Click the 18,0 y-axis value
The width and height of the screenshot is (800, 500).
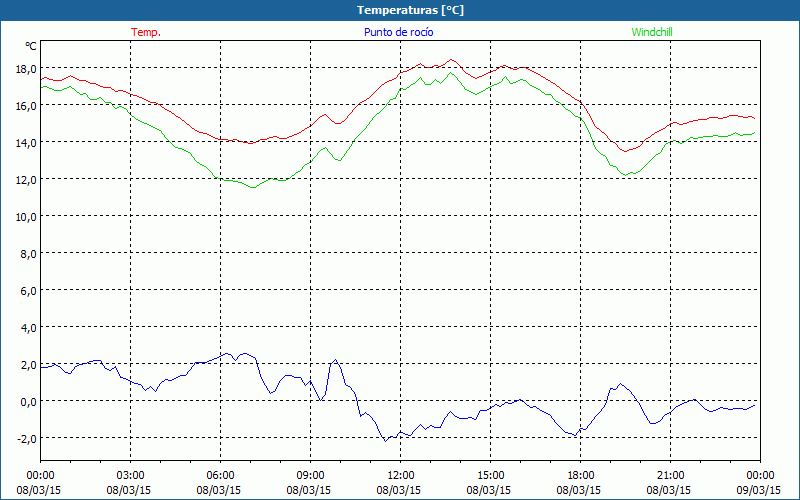pos(26,69)
